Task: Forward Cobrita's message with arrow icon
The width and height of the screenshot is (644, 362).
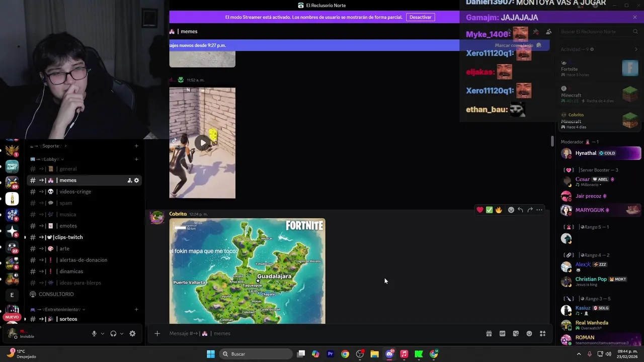Action: click(x=530, y=210)
